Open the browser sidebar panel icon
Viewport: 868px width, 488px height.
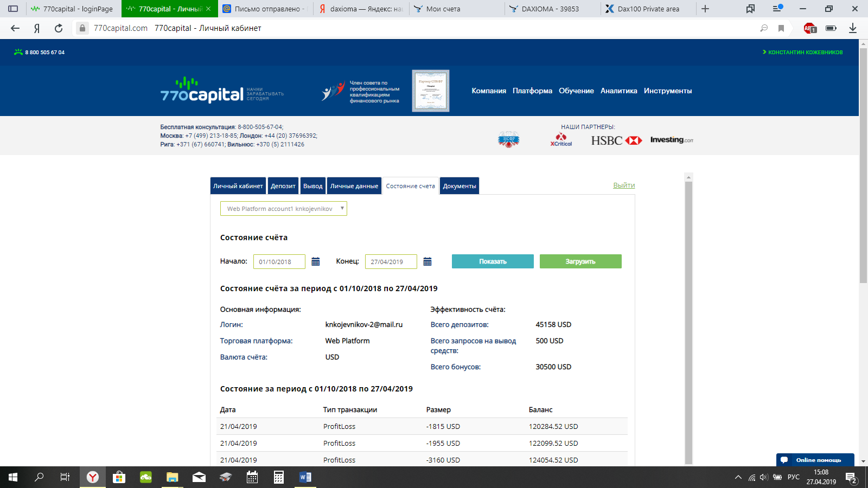(x=13, y=9)
